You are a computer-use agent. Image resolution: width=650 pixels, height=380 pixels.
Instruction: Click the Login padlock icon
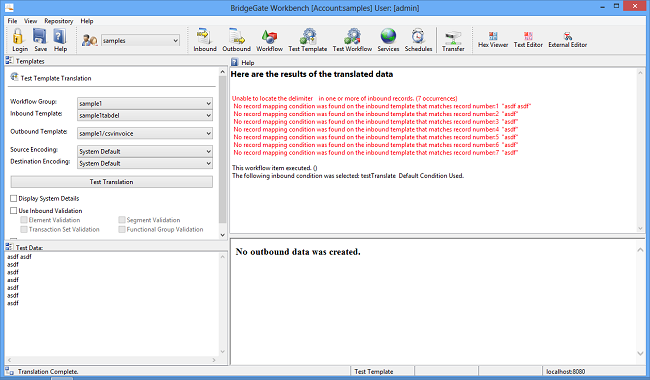pyautogui.click(x=18, y=36)
